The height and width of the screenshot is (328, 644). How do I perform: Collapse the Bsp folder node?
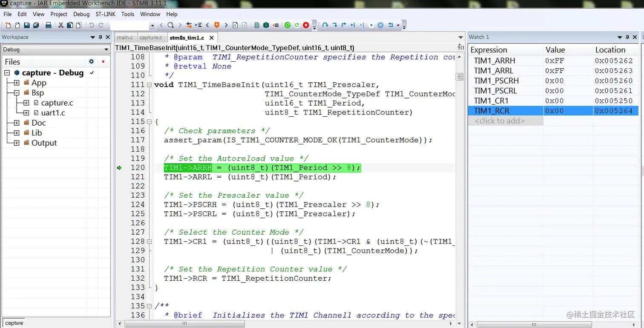pyautogui.click(x=16, y=92)
